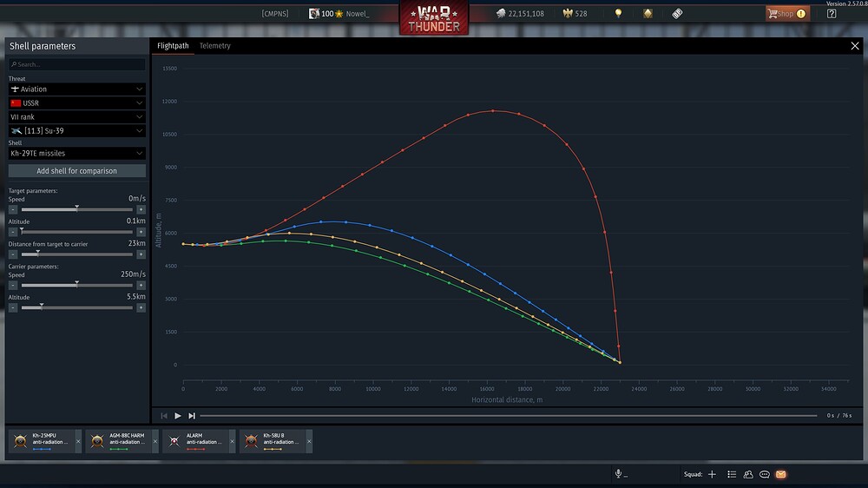Select the Kh-58U B missile card
The width and height of the screenshot is (868, 488).
pos(273,441)
